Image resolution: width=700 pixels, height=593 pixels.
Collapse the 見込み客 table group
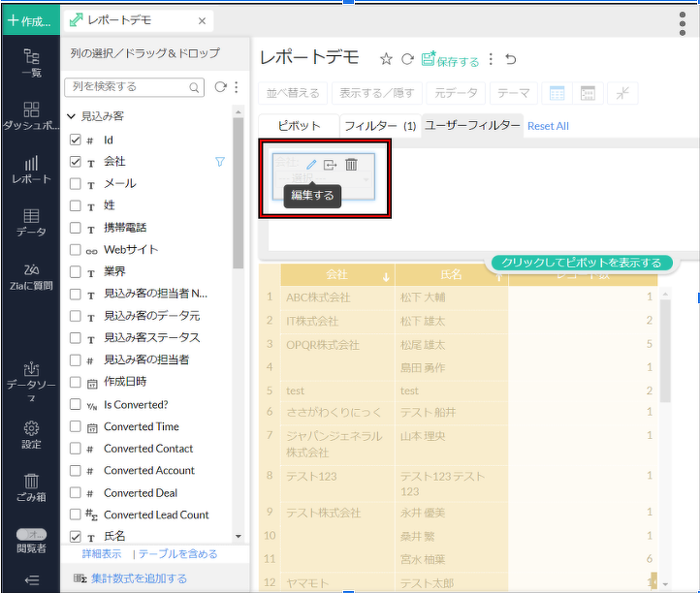pyautogui.click(x=71, y=116)
